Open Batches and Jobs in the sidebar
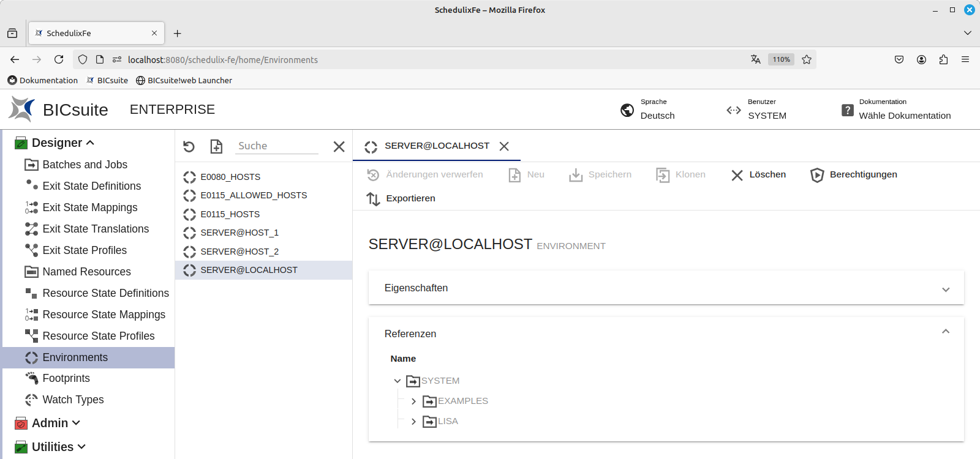Screen dimensions: 980x459 point(85,165)
